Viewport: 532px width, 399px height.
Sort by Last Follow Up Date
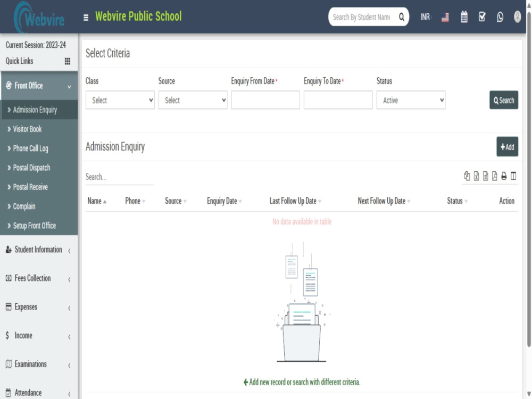tap(295, 201)
